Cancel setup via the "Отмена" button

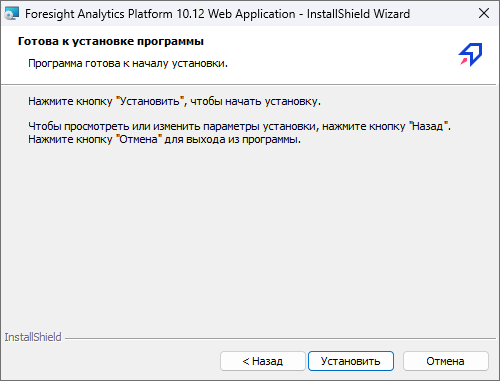[x=446, y=361]
